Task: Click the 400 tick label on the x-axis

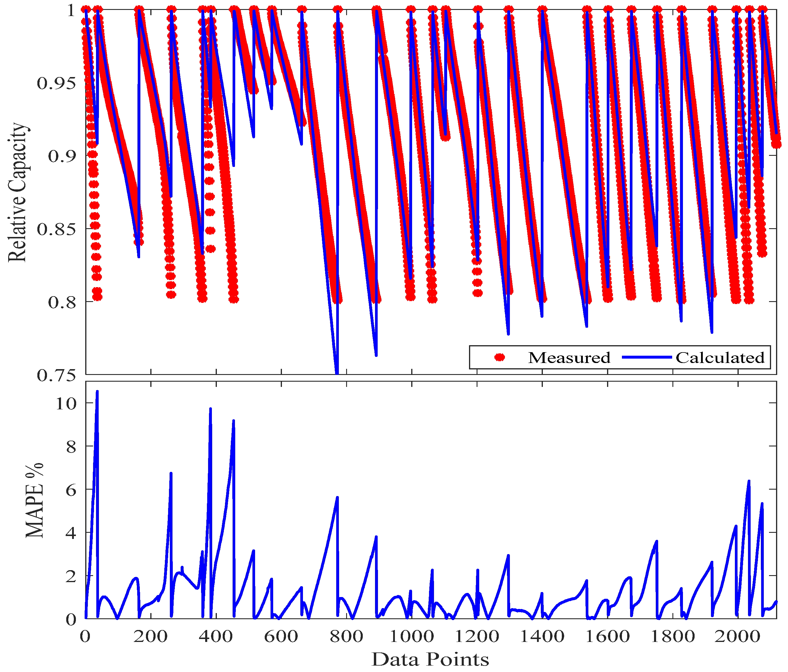Action: point(216,636)
